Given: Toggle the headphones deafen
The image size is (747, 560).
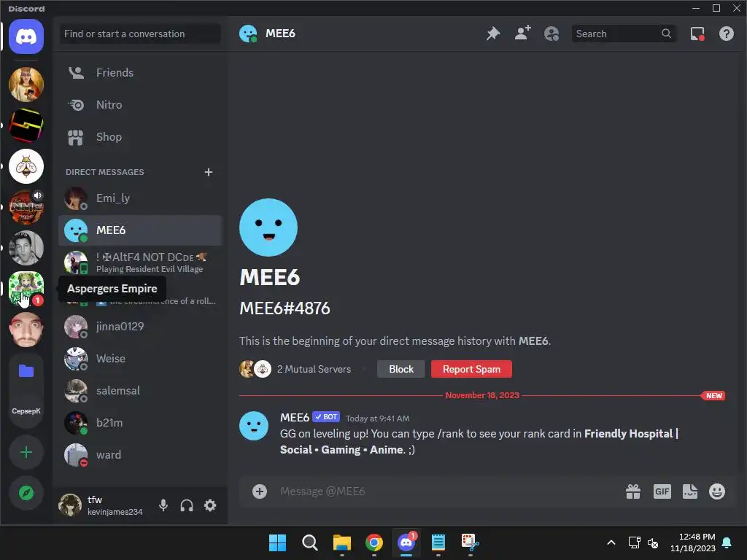Looking at the screenshot, I should click(x=187, y=505).
